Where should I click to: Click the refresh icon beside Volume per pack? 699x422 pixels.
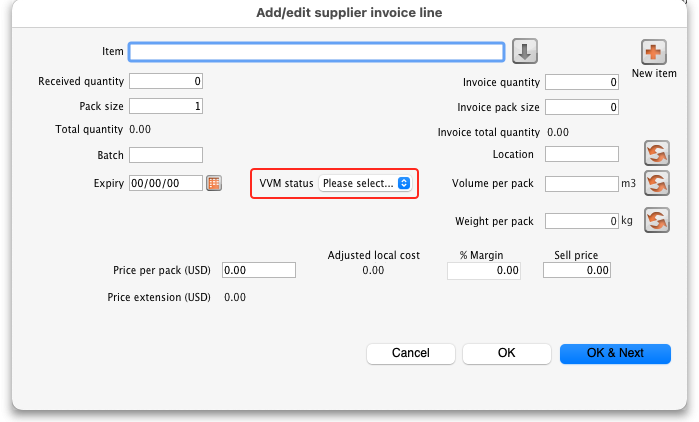click(x=656, y=183)
